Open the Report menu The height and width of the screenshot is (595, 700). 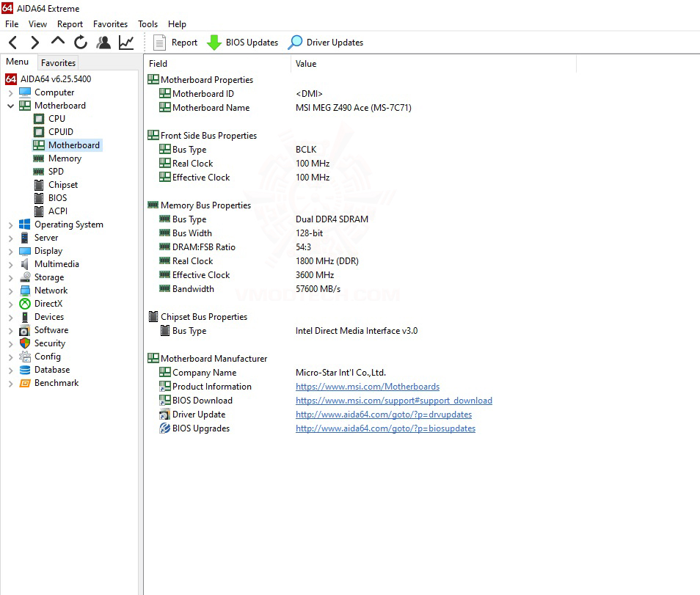point(70,24)
